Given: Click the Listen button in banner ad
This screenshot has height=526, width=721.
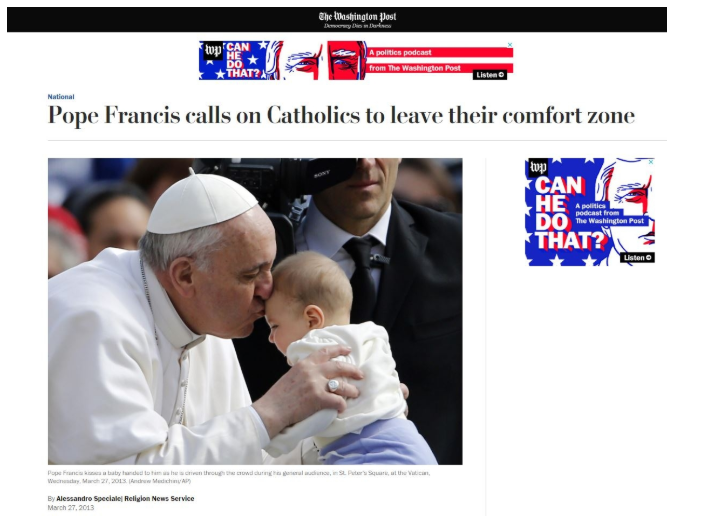Looking at the screenshot, I should (490, 74).
